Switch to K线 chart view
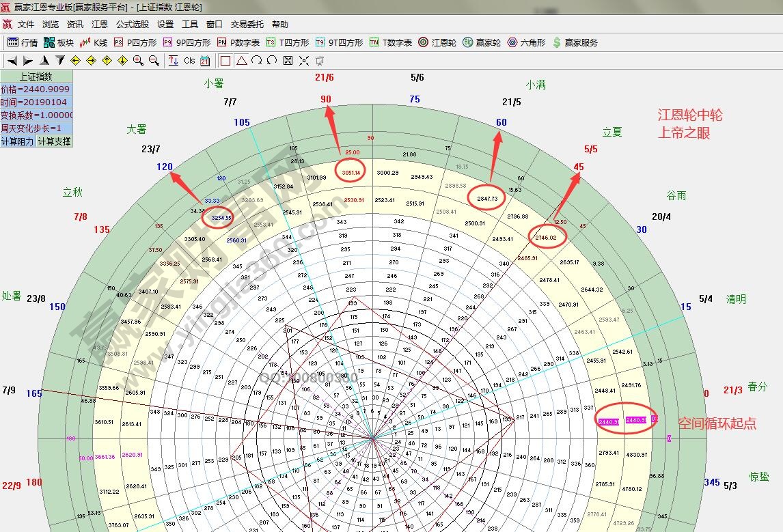The width and height of the screenshot is (783, 532). click(x=94, y=42)
